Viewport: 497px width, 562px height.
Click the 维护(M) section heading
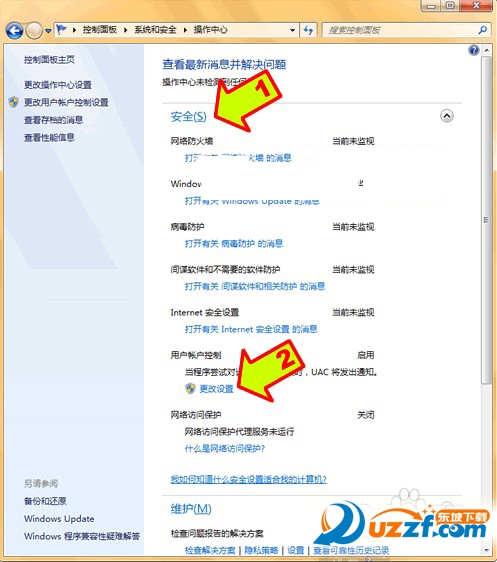click(x=191, y=509)
